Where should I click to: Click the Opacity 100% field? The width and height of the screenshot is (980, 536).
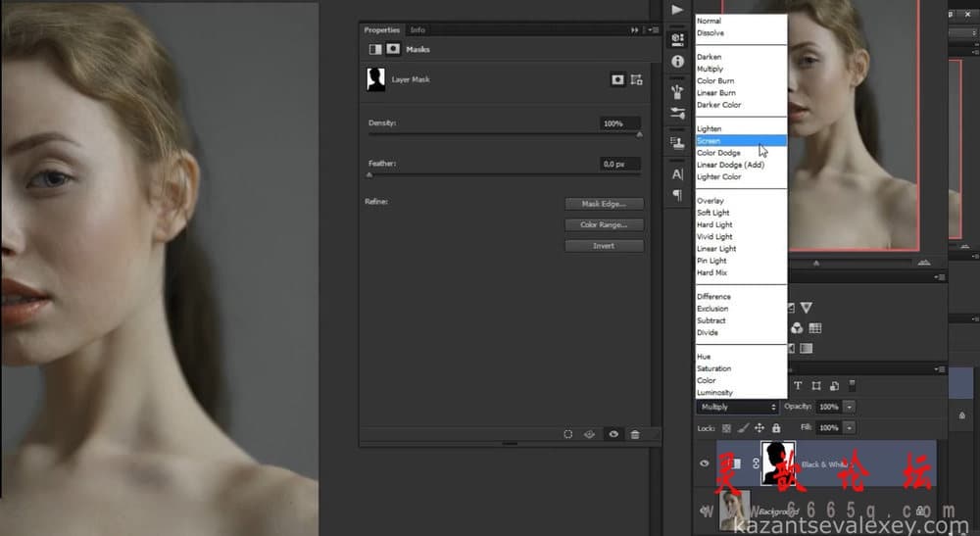(x=829, y=407)
